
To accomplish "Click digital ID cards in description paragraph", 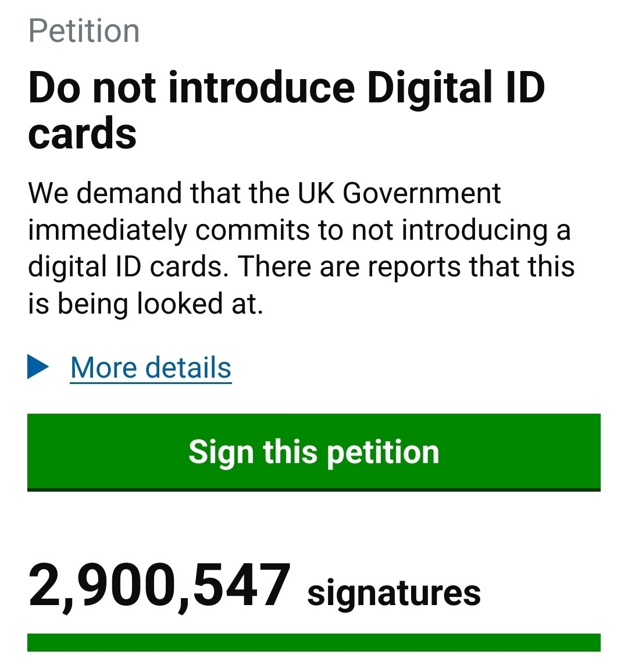I will click(124, 266).
